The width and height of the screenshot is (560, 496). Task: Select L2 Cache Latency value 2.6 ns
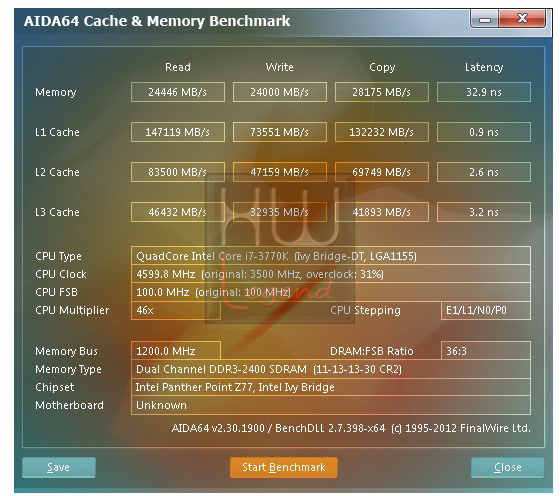(x=484, y=172)
